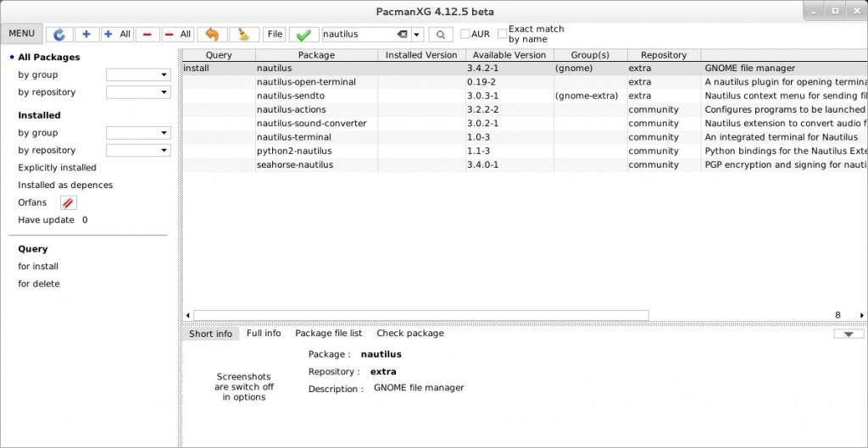Image resolution: width=868 pixels, height=448 pixels.
Task: Collapse the info panel with the down arrow
Action: [849, 334]
